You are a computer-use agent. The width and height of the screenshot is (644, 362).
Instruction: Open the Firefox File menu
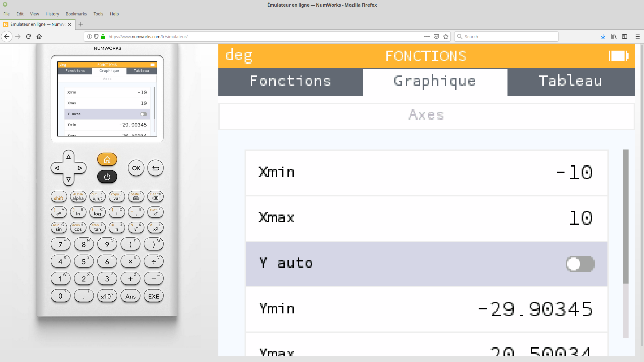[6, 14]
